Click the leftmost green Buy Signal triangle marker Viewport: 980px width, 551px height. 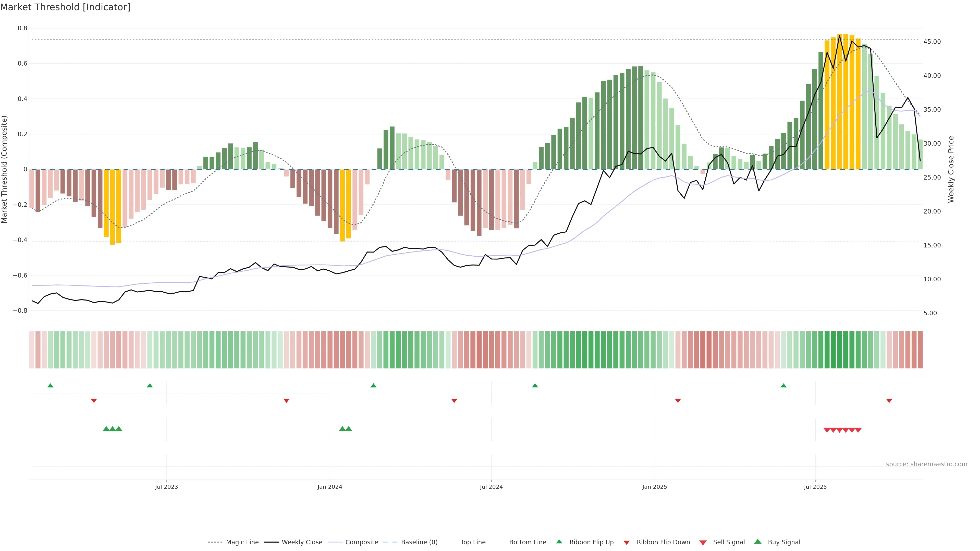coord(106,429)
